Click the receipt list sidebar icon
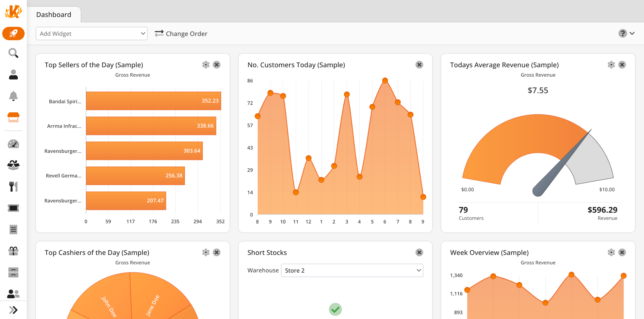This screenshot has width=644, height=319. click(x=13, y=230)
